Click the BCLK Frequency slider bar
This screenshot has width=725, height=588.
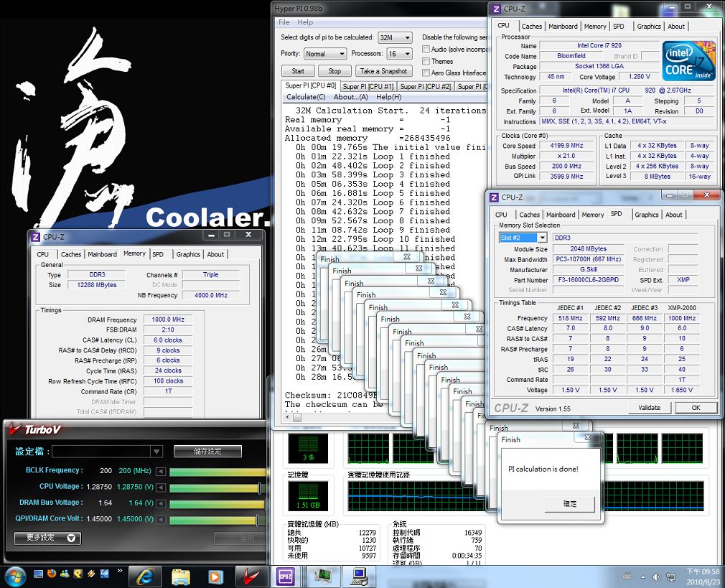point(218,472)
